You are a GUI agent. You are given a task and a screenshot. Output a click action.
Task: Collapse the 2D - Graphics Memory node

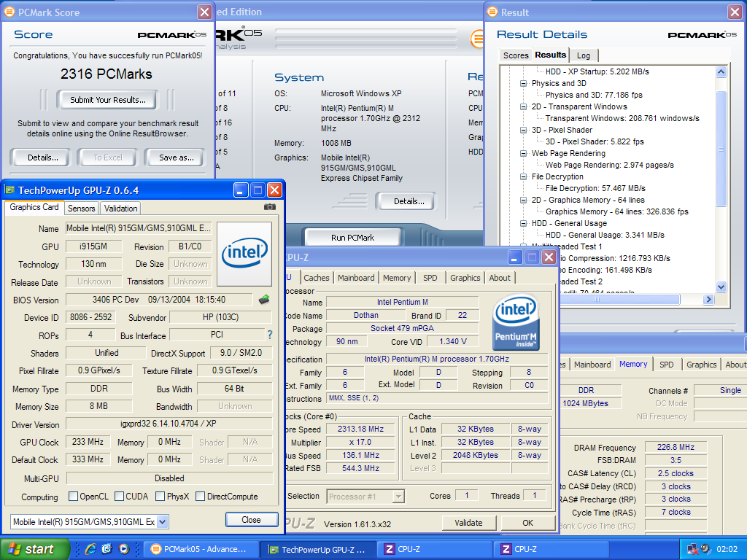(524, 200)
